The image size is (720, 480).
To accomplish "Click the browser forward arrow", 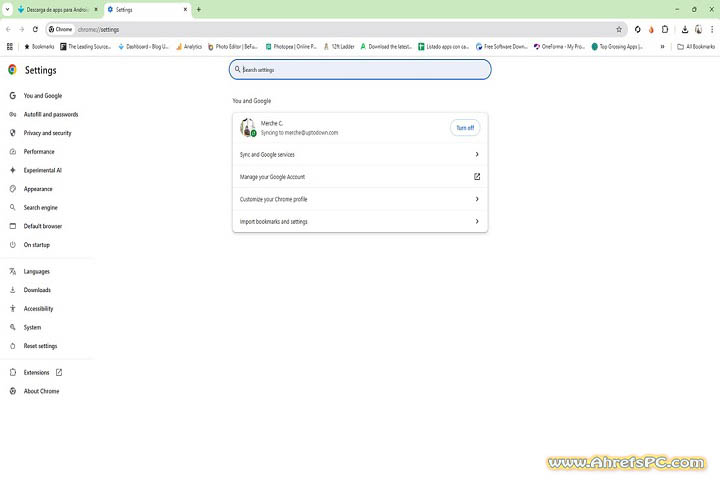I will tap(22, 29).
